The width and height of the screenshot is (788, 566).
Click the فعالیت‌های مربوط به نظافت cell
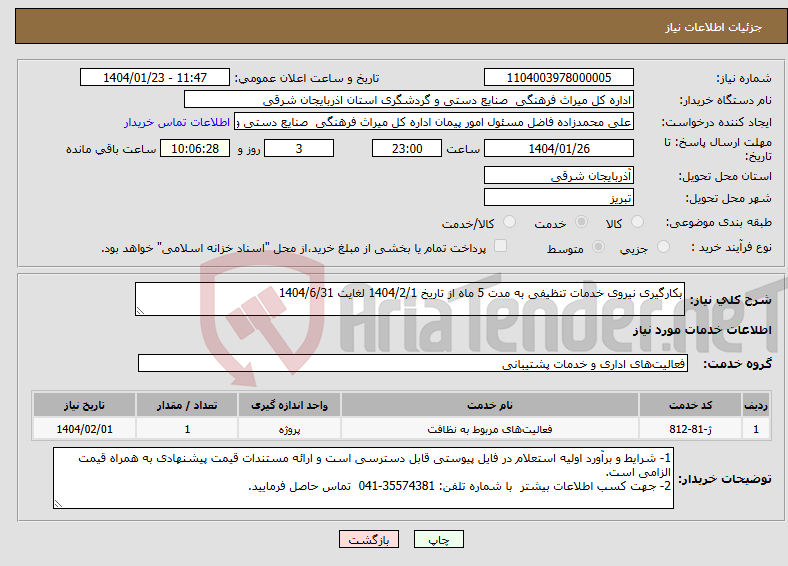tap(490, 429)
